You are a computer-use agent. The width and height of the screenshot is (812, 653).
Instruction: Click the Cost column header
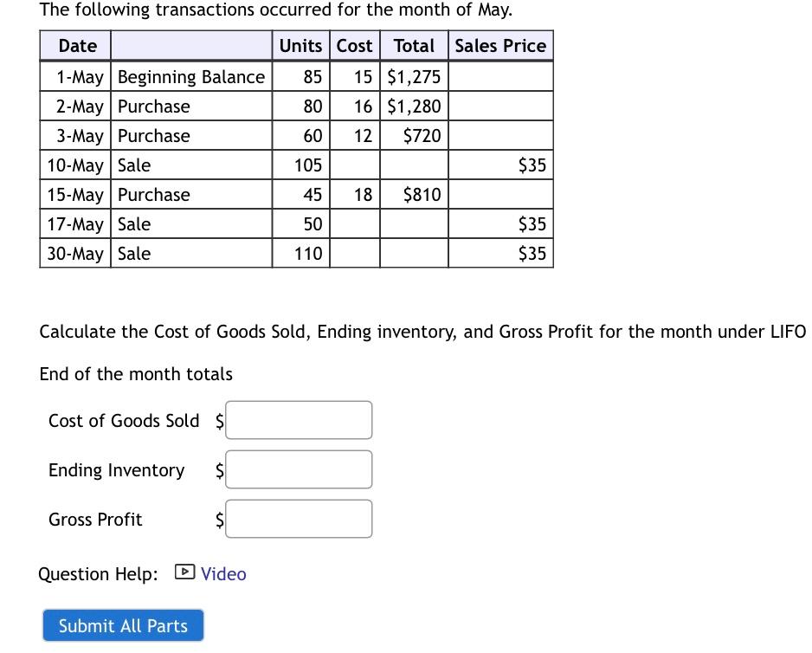tap(354, 46)
